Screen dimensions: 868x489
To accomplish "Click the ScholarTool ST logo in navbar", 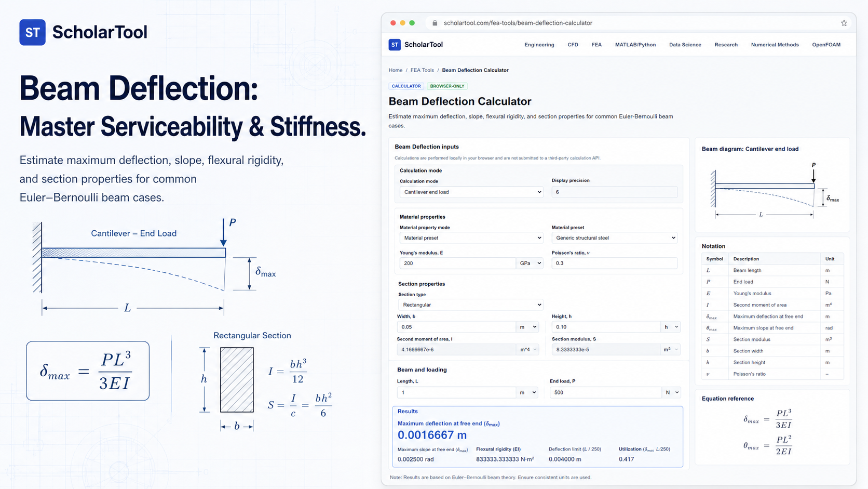I will (x=395, y=45).
